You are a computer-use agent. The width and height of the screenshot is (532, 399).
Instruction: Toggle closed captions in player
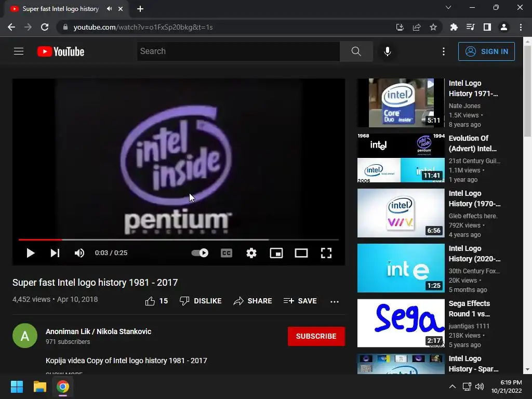click(227, 253)
